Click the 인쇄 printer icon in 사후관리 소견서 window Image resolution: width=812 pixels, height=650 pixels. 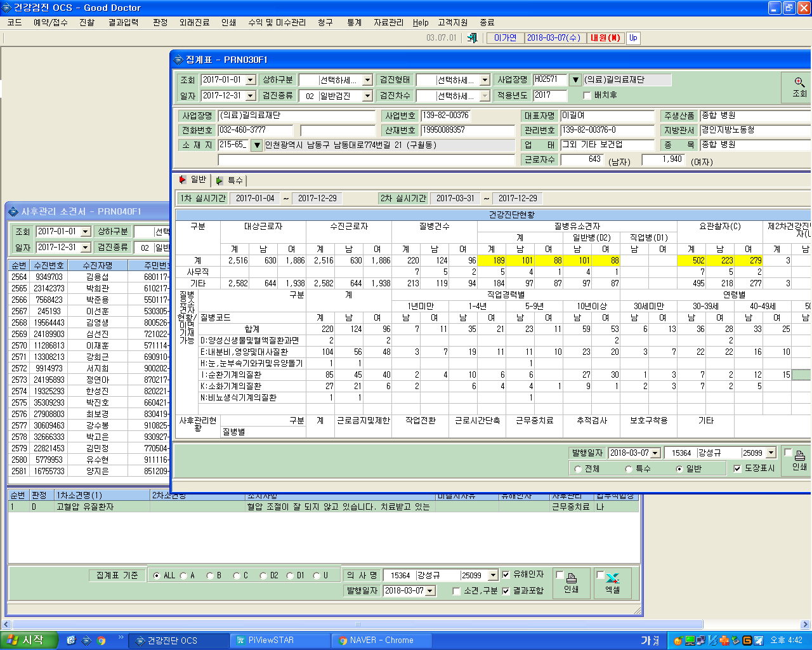coord(571,578)
